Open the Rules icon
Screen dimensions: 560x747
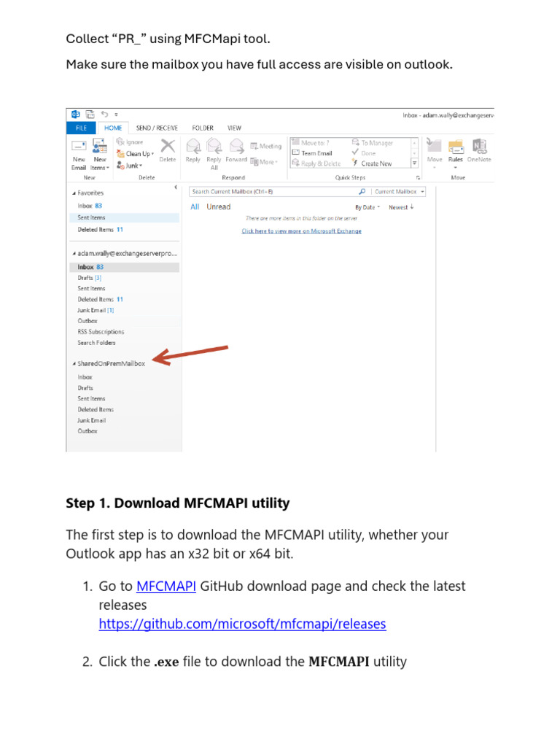pos(456,145)
